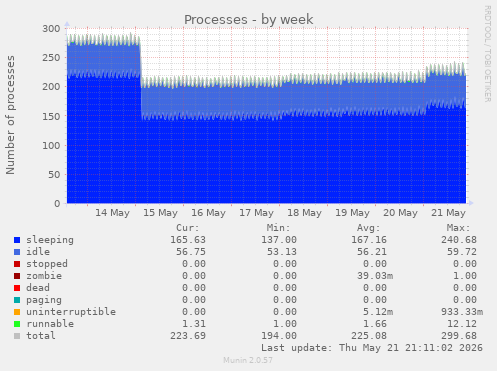This screenshot has height=371, width=497.
Task: Click the paging legend color swatch
Action: pyautogui.click(x=17, y=300)
